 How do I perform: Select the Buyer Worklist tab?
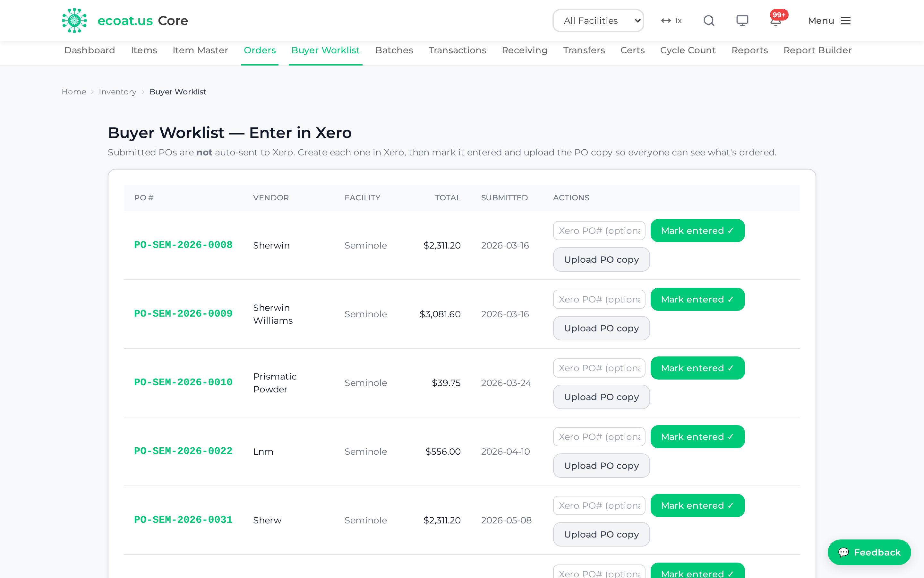click(325, 50)
